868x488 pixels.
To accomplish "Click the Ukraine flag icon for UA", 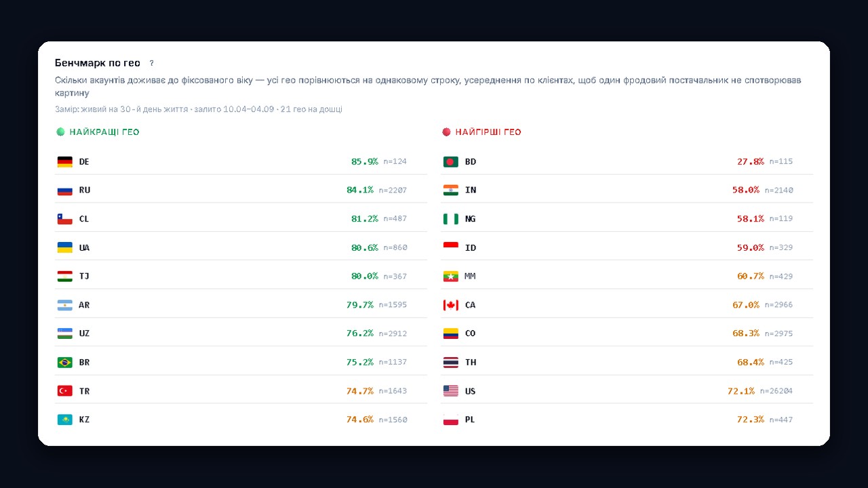I will [x=64, y=247].
